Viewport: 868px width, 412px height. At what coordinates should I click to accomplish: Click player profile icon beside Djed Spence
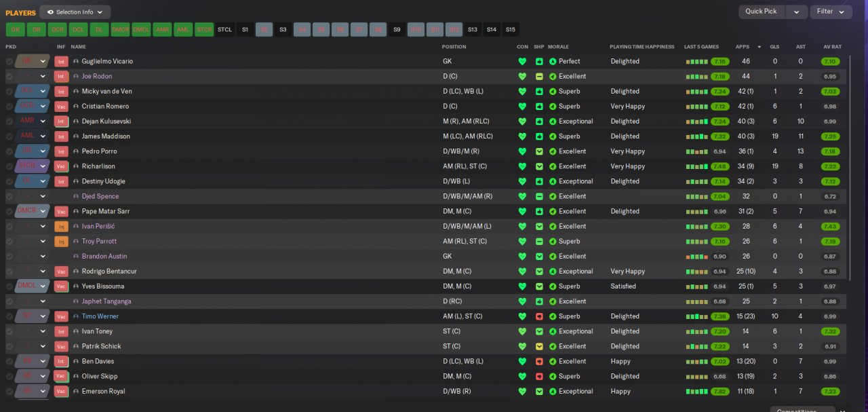pyautogui.click(x=76, y=196)
